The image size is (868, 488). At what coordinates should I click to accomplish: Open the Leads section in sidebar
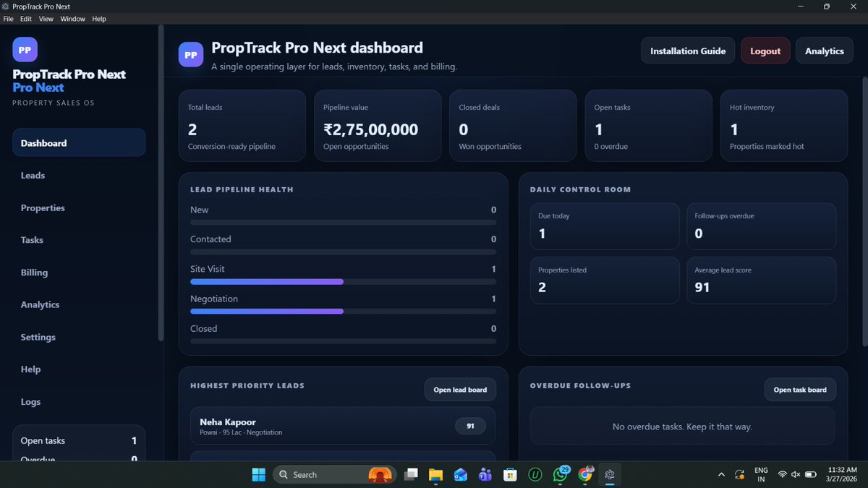(x=79, y=176)
